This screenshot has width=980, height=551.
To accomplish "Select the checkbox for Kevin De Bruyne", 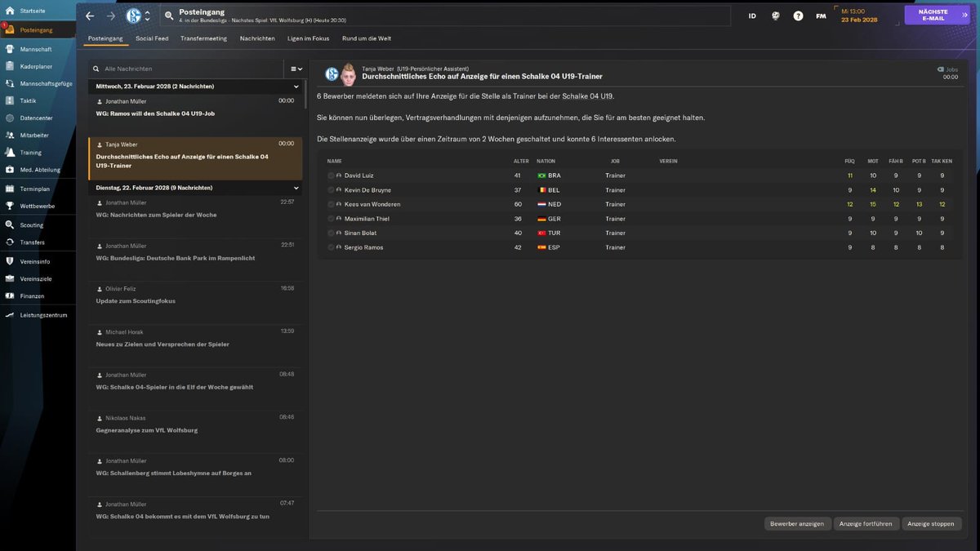I will [331, 190].
